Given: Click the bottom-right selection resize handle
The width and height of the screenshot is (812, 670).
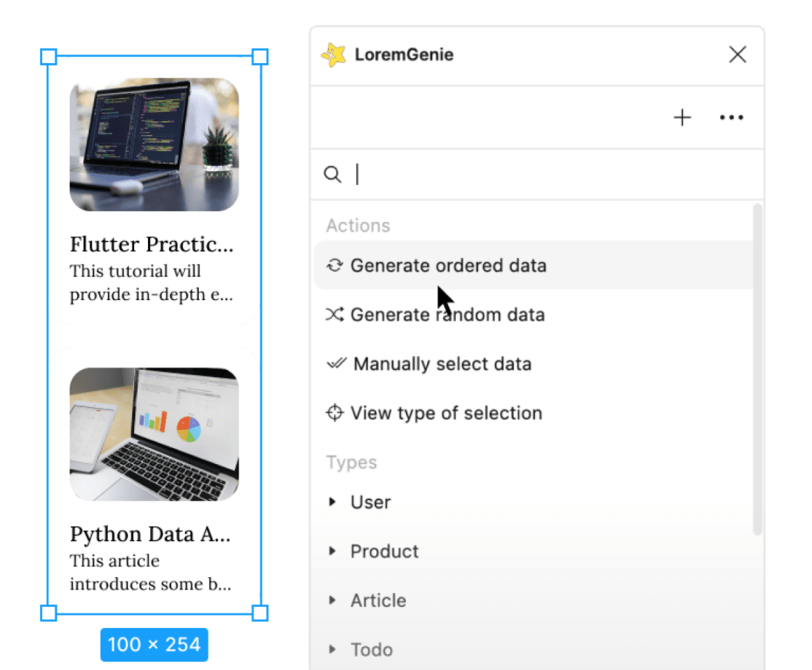Looking at the screenshot, I should (260, 613).
